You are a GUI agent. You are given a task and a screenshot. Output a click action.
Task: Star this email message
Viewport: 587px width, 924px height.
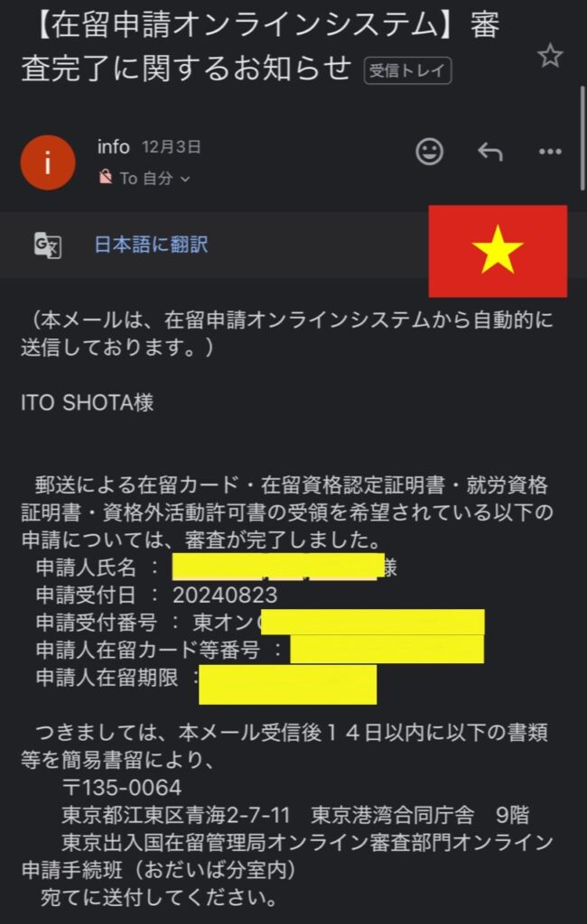pyautogui.click(x=550, y=56)
